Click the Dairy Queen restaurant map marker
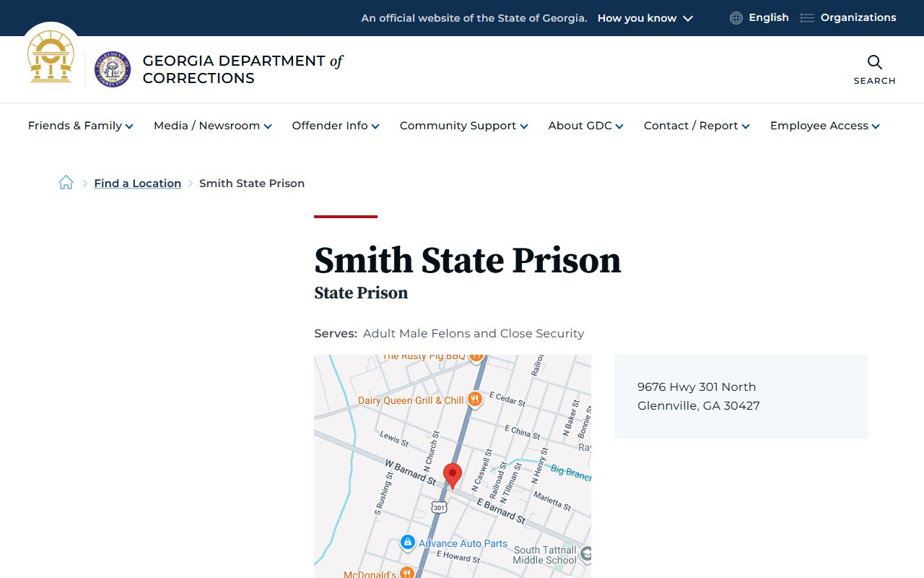Viewport: 924px width, 578px height. pos(474,399)
